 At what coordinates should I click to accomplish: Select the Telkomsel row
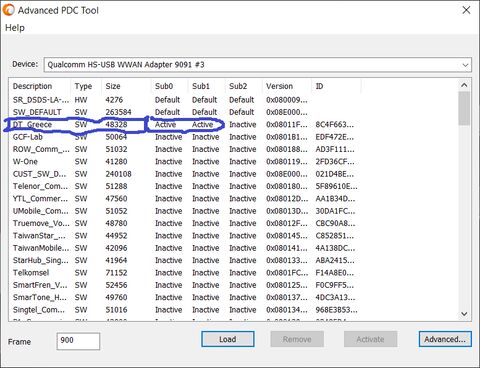(185, 273)
